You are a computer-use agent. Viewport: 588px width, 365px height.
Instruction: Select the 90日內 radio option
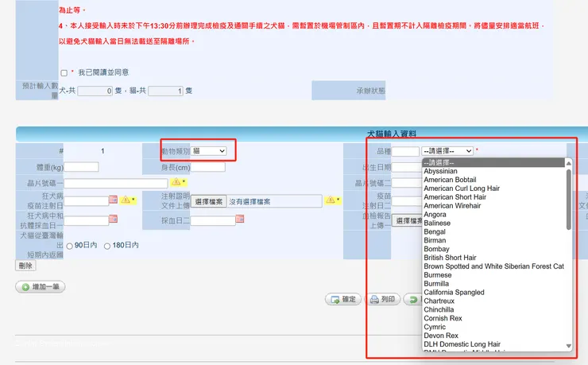tap(69, 246)
